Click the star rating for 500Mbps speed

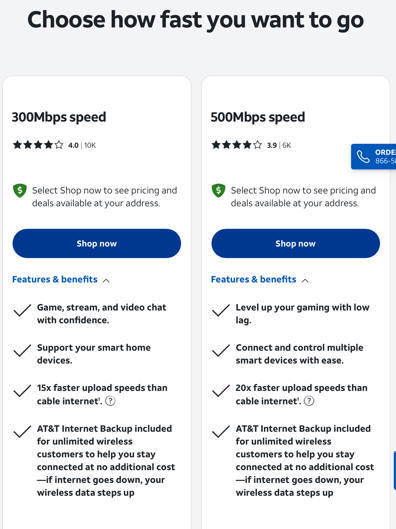click(236, 145)
